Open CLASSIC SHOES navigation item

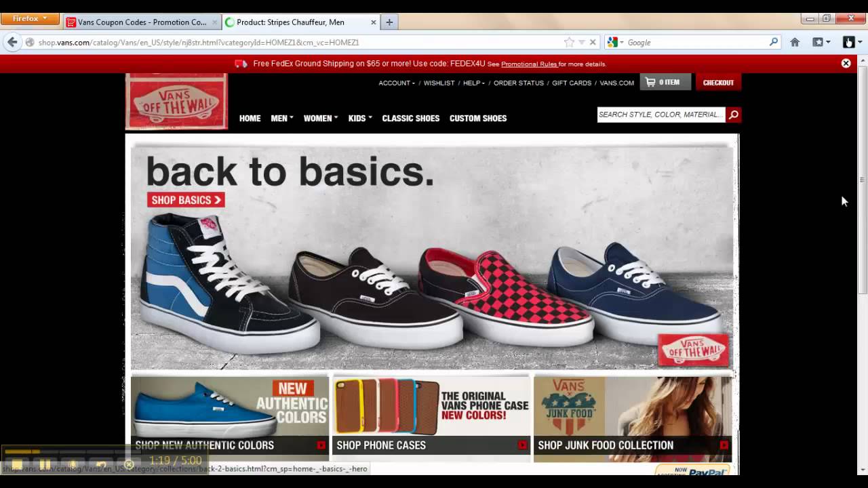coord(411,118)
